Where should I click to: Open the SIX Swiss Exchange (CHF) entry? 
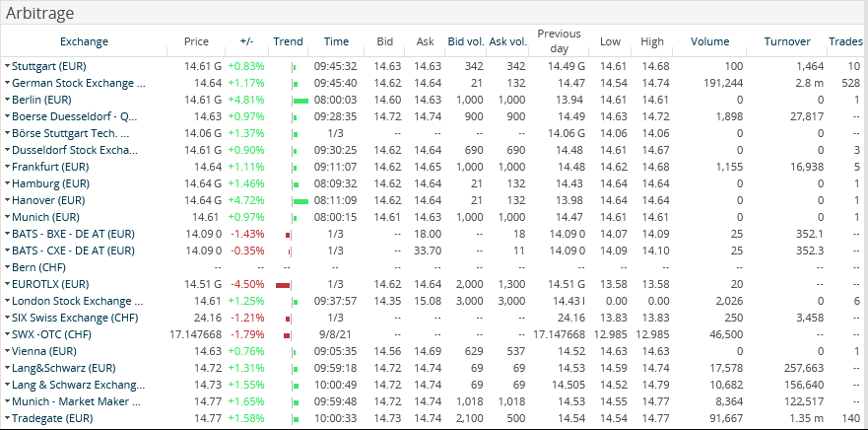pos(73,318)
